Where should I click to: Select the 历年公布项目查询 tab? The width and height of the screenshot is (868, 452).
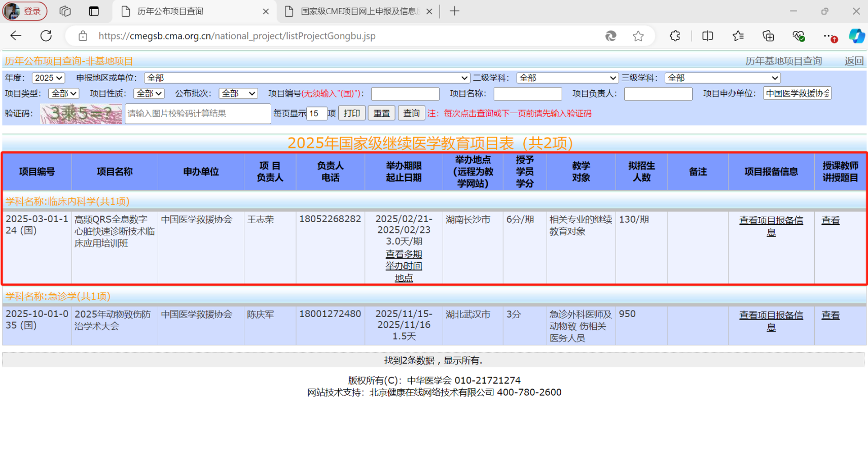coord(195,11)
